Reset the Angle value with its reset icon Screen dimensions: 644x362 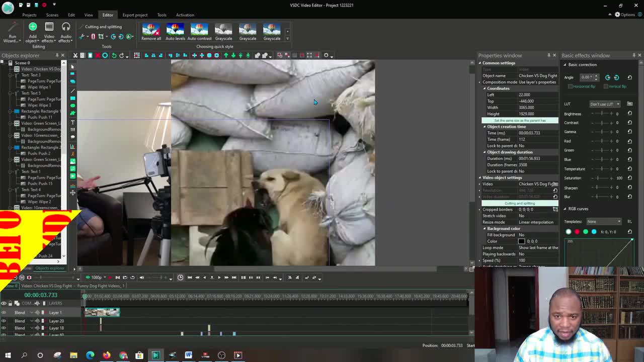point(629,77)
